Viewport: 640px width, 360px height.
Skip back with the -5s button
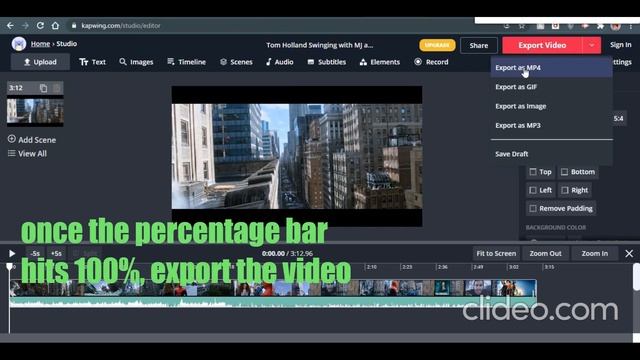tap(36, 253)
